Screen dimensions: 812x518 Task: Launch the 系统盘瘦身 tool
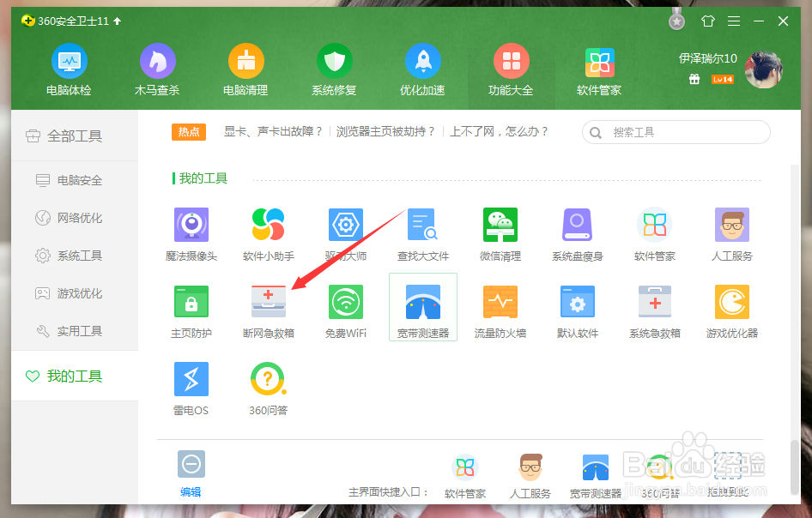(x=578, y=234)
